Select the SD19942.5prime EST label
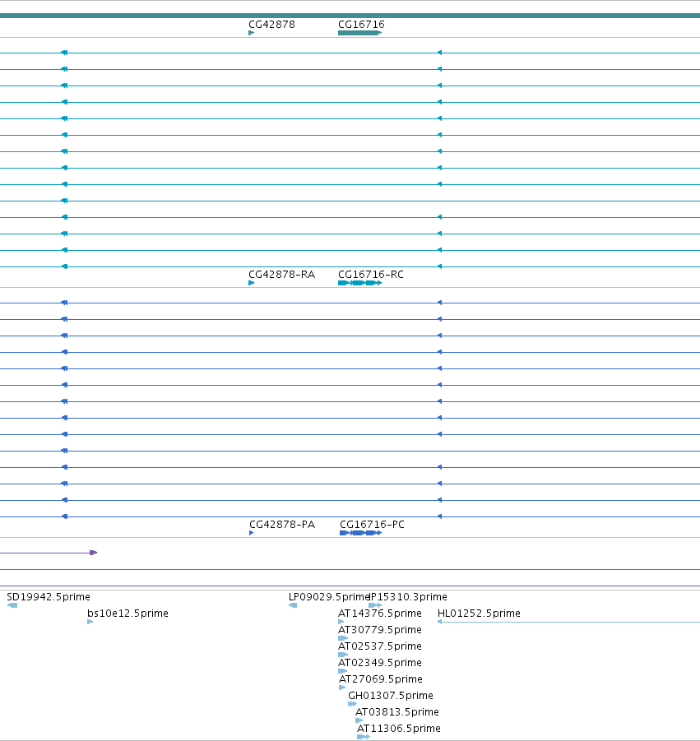Screen dimensions: 700x741 click(49, 597)
